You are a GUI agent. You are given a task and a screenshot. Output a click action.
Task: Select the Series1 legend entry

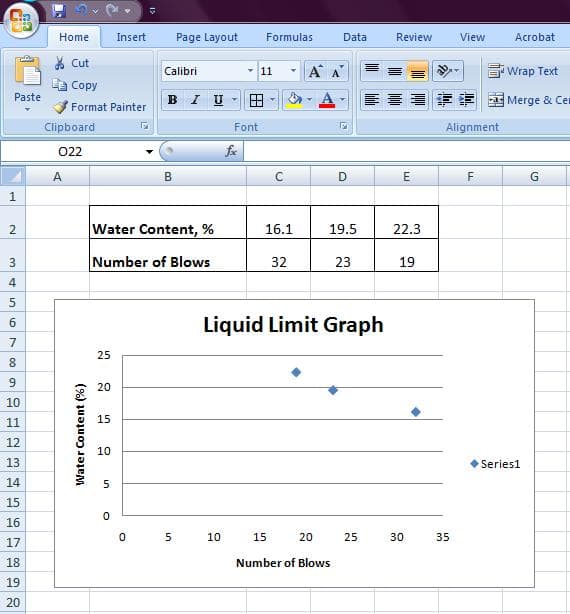pyautogui.click(x=495, y=464)
